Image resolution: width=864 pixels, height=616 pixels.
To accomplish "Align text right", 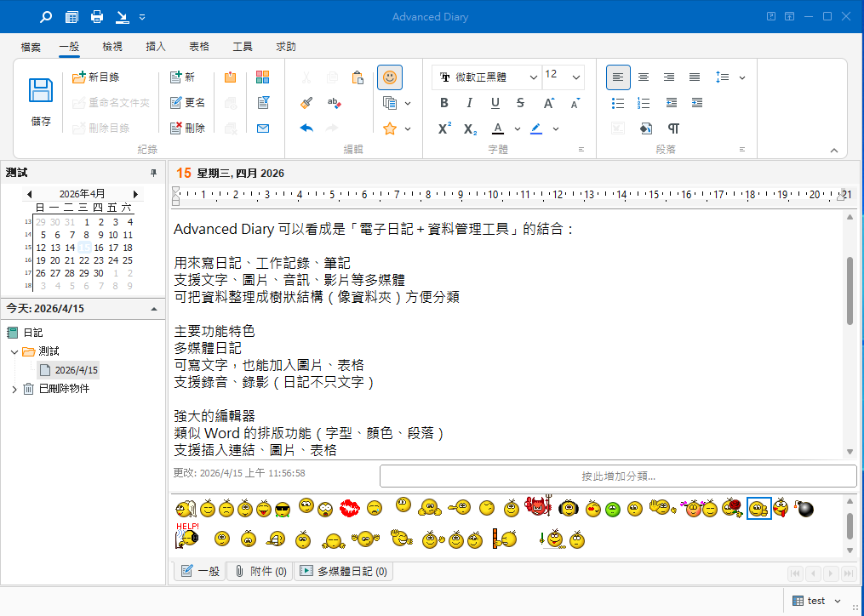I will coord(668,77).
